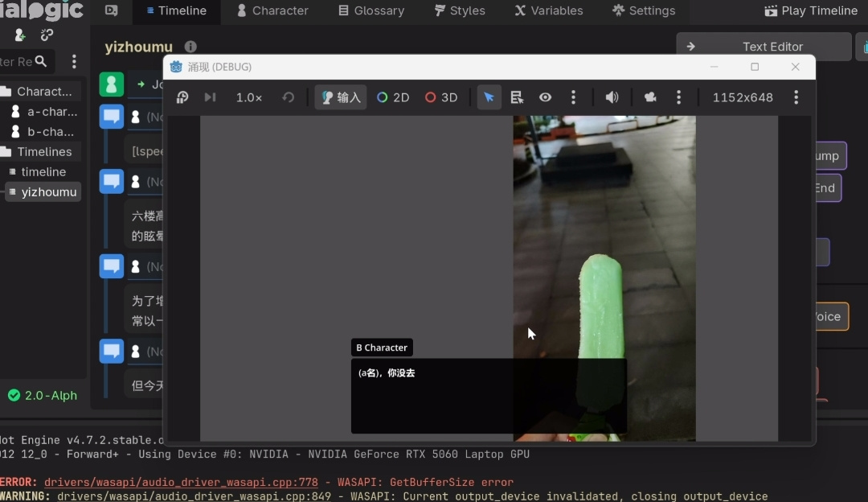This screenshot has width=868, height=502.
Task: Open the three-dot menu beside the camera override icon
Action: click(x=678, y=97)
